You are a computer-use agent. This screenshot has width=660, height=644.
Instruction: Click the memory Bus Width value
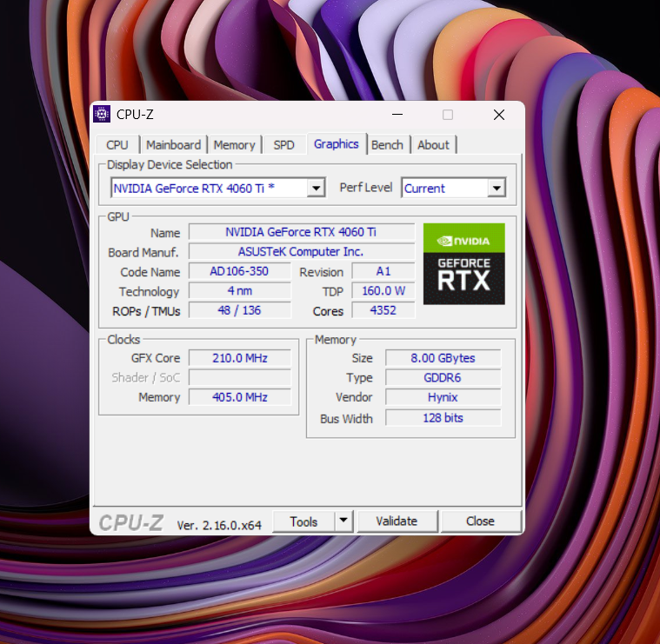443,418
